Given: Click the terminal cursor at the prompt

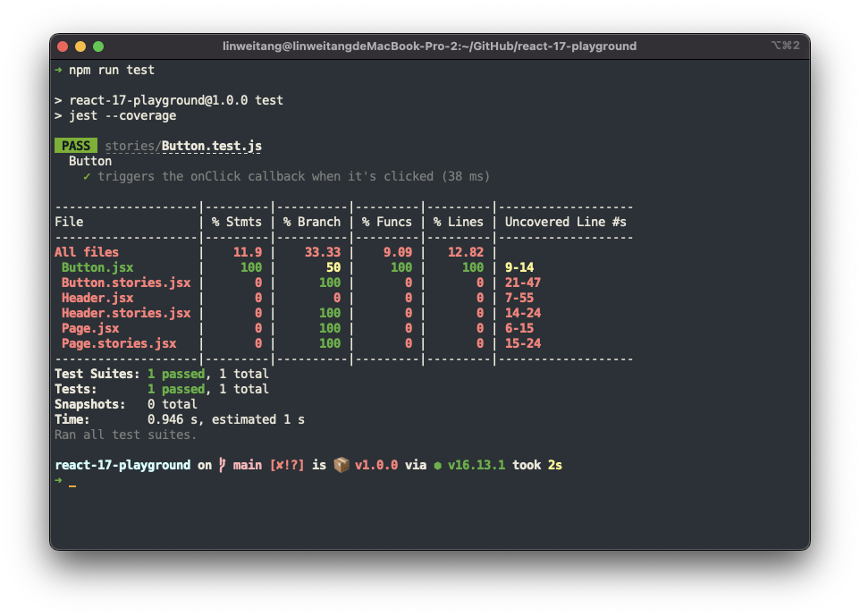Looking at the screenshot, I should pyautogui.click(x=72, y=485).
